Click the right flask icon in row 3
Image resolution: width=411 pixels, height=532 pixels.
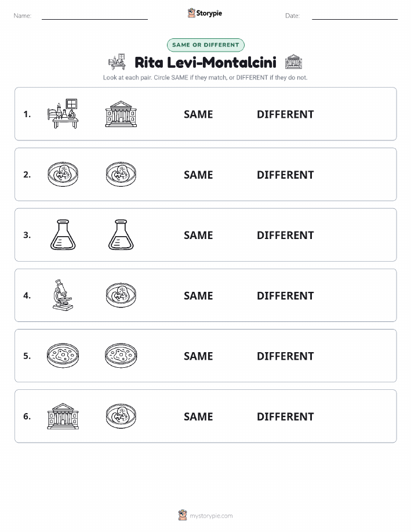pos(121,235)
